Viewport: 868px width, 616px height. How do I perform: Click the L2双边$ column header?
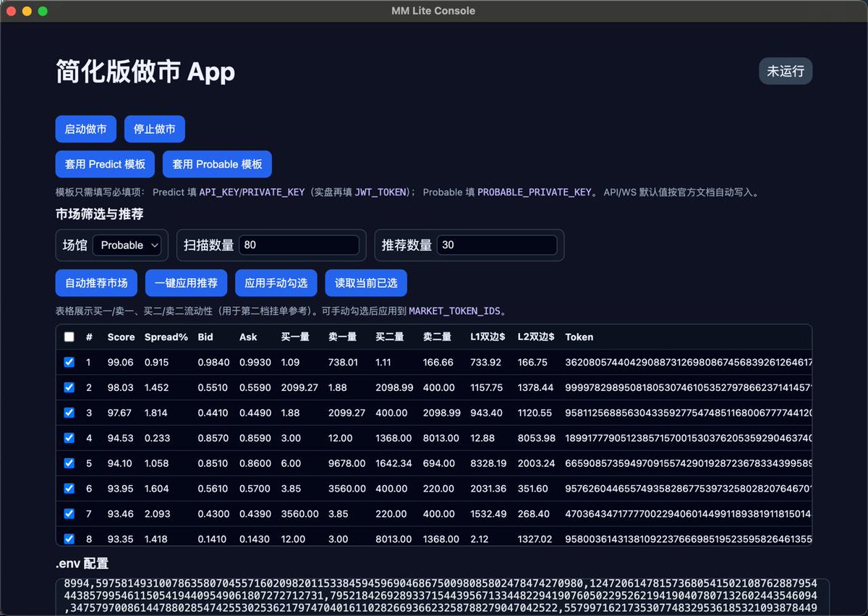[x=536, y=337]
